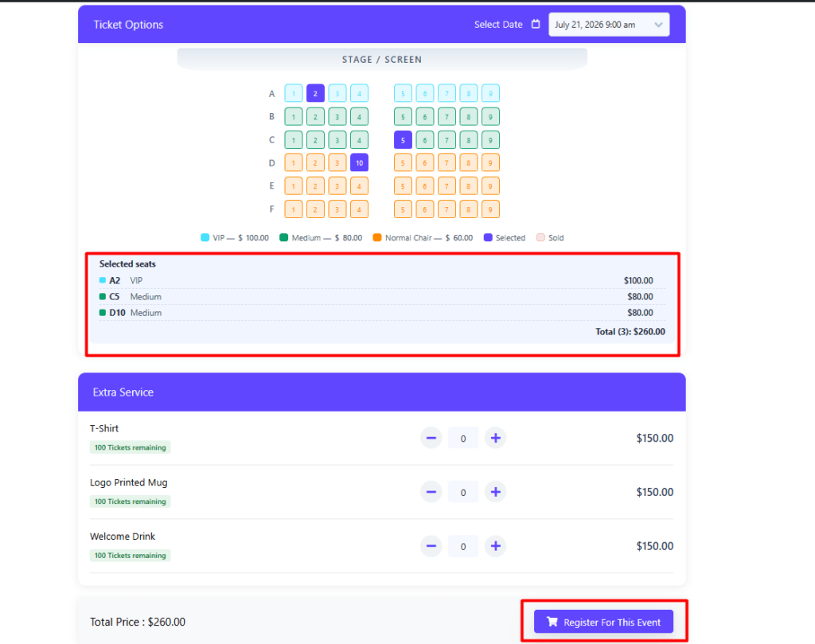
Task: Select Medium seat B9
Action: 490,116
